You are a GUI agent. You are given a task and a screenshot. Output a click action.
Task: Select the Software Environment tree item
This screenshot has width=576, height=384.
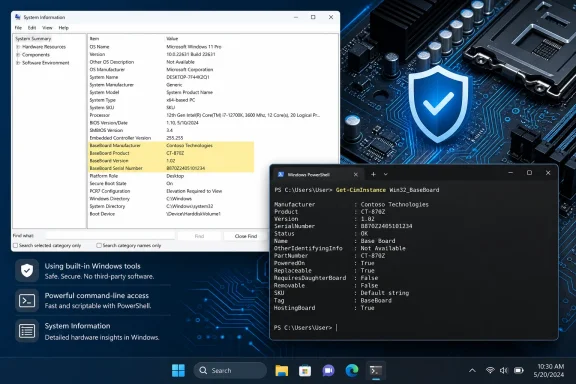(x=46, y=63)
